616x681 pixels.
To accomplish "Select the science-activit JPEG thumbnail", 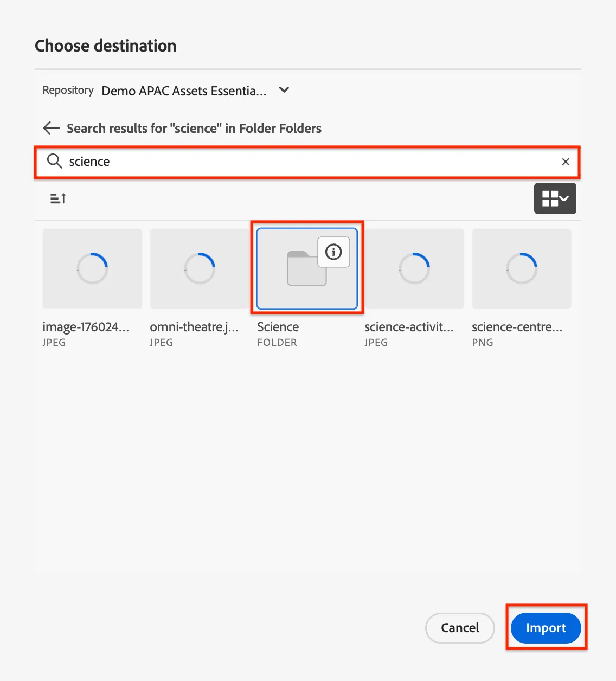I will click(x=414, y=268).
